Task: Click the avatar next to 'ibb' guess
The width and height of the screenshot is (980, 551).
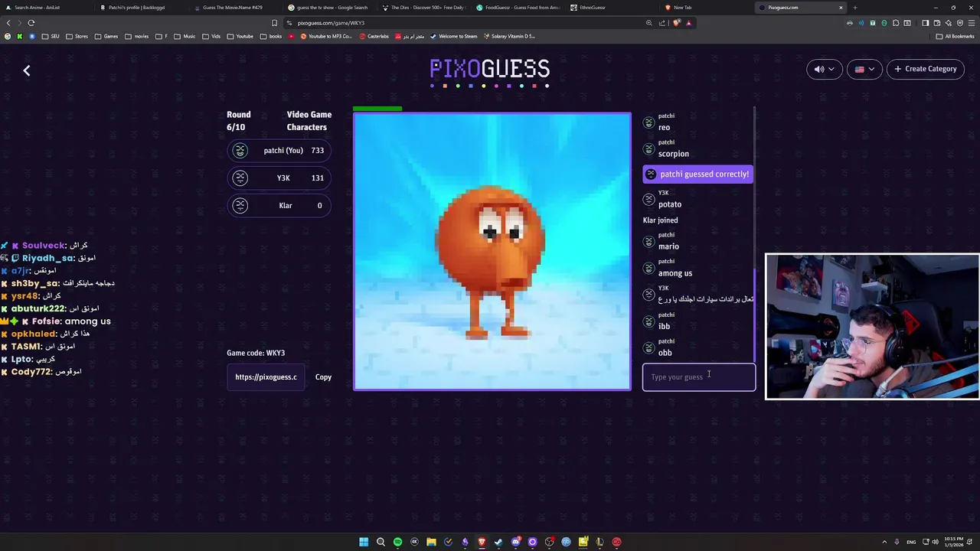Action: (x=649, y=321)
